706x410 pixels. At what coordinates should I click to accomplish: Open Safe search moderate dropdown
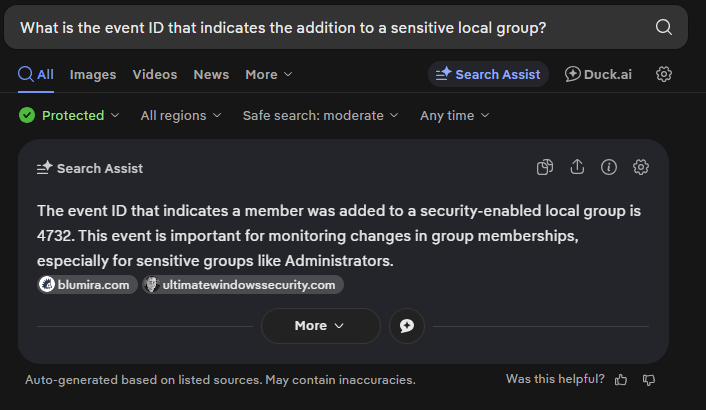click(320, 115)
